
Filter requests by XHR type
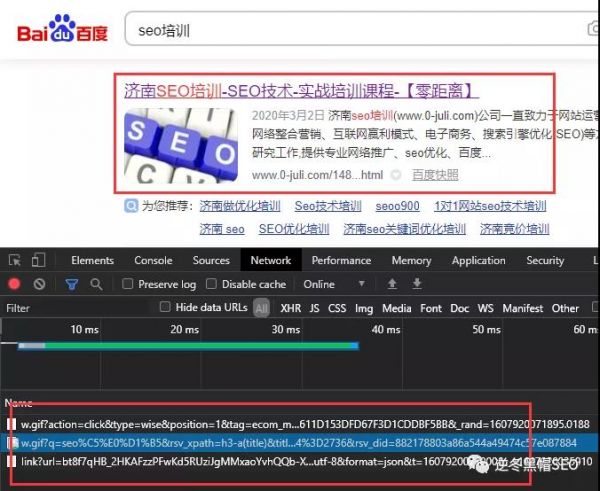pyautogui.click(x=290, y=308)
